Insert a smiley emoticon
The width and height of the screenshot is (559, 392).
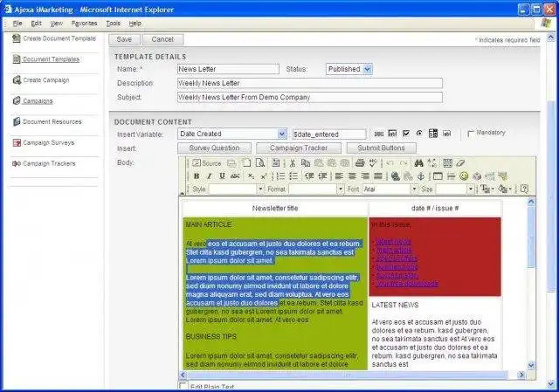pos(464,176)
